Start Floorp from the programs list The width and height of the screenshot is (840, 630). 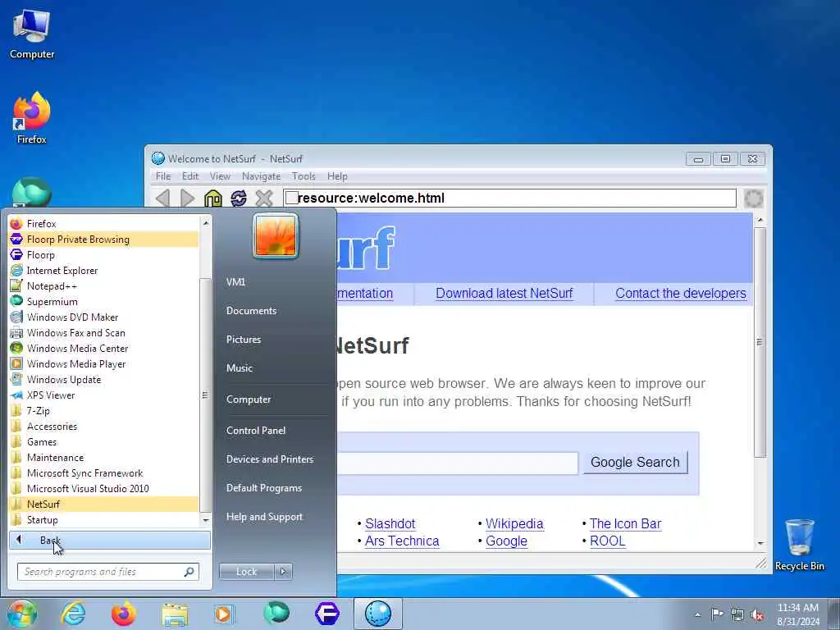[x=103, y=254]
